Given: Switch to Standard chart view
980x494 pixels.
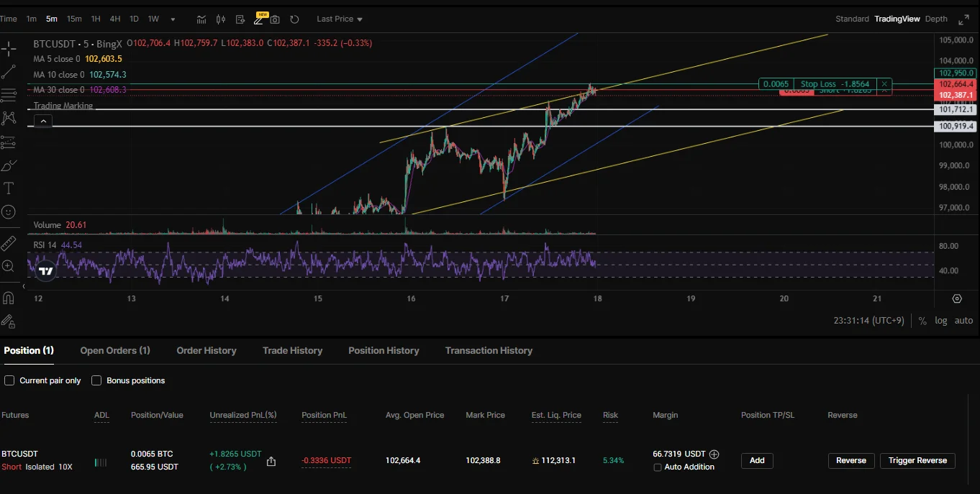Looking at the screenshot, I should pyautogui.click(x=852, y=19).
